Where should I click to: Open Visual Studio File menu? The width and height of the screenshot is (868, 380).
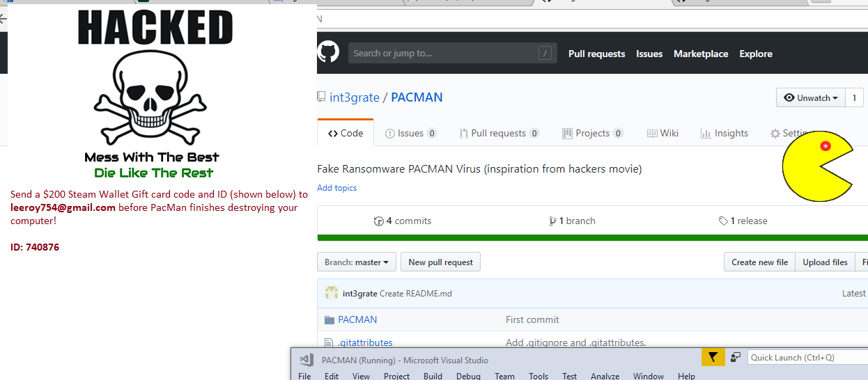click(304, 376)
